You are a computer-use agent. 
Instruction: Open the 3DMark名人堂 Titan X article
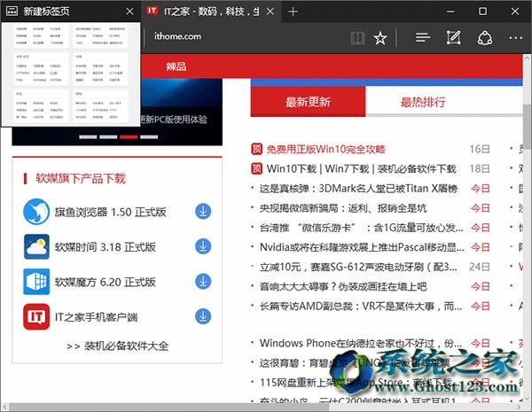point(358,189)
